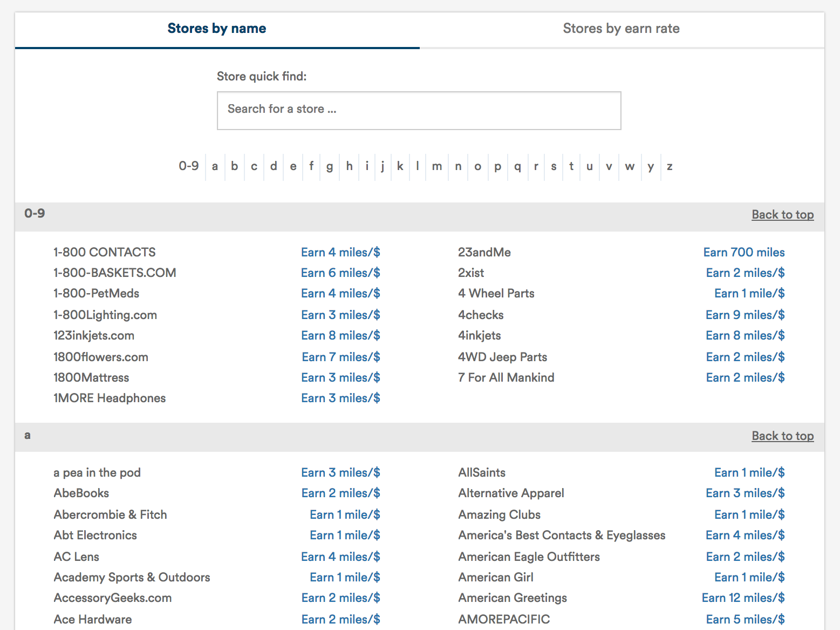Click Earn 12 miles/$ for American Greetings
Screen dimensions: 840x630
pos(743,598)
